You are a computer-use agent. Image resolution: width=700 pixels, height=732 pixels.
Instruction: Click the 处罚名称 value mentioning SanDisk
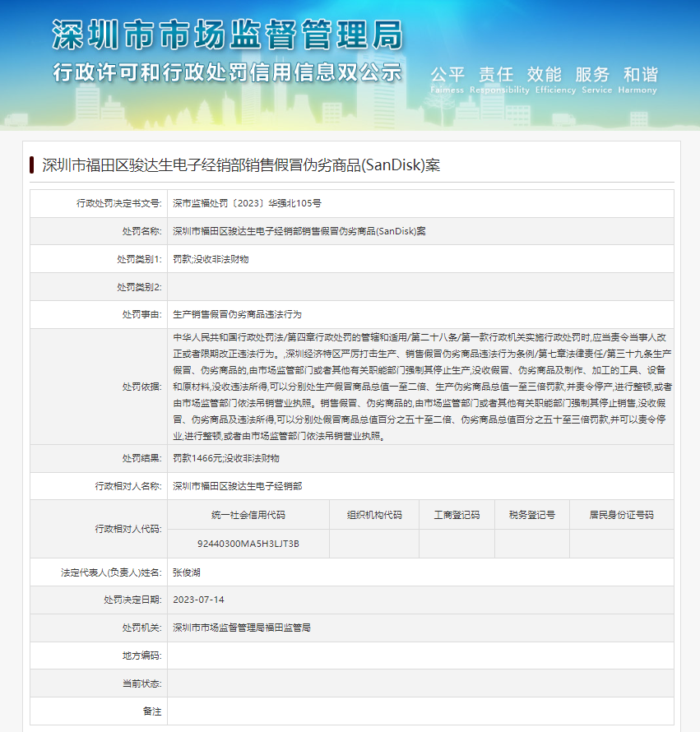point(299,231)
